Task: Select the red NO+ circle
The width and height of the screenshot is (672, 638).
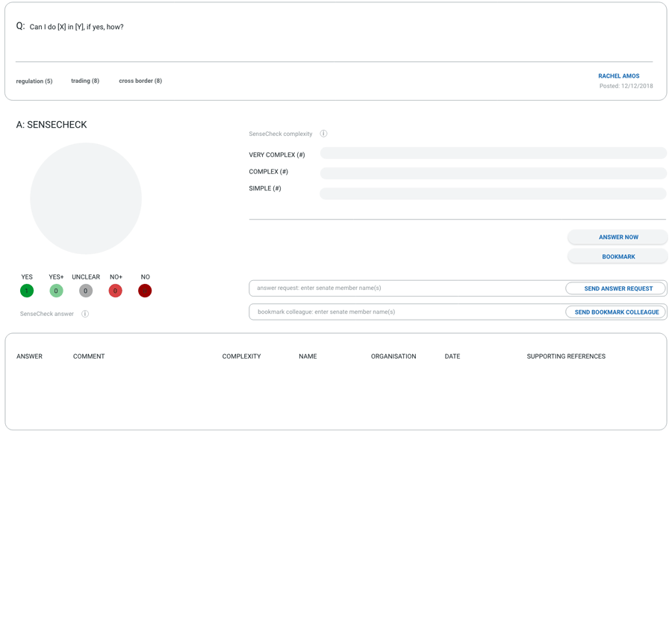Action: [x=115, y=291]
